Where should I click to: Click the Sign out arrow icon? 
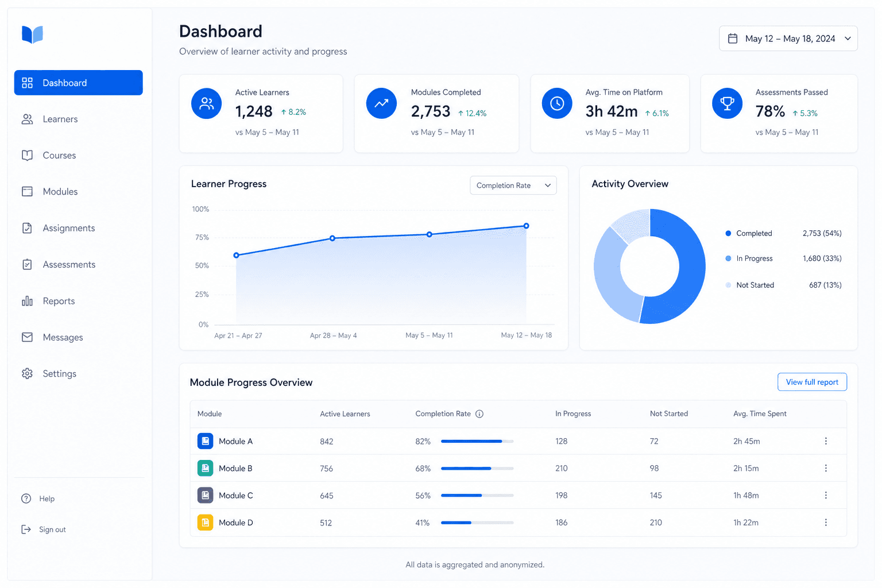coord(26,529)
